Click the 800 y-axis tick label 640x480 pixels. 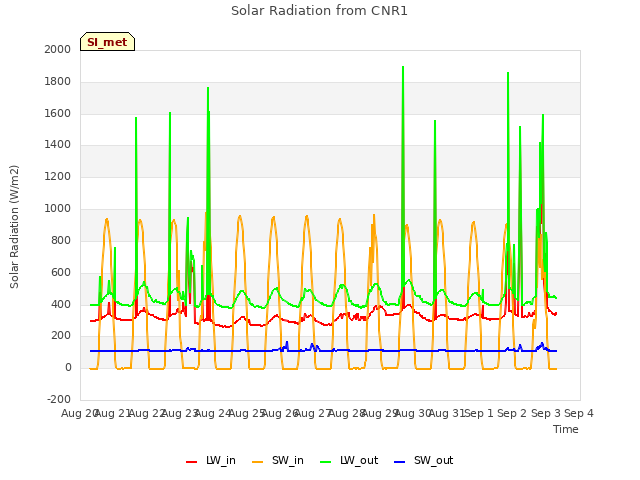(x=61, y=240)
